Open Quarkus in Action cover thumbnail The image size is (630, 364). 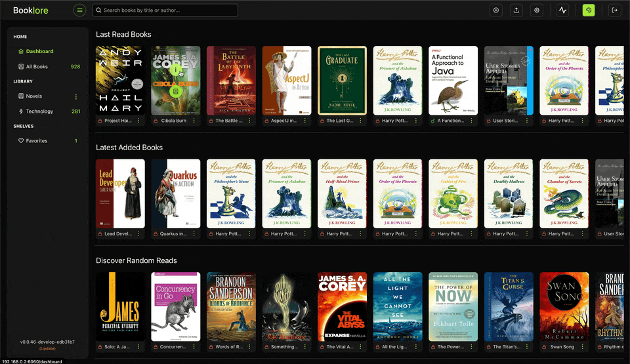176,193
